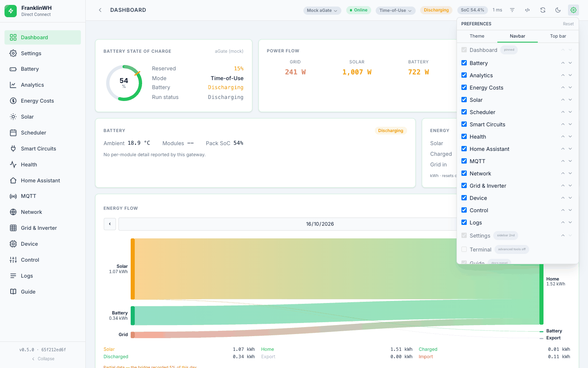Move Scheduler up in the navbar order
Image resolution: width=588 pixels, height=368 pixels.
pos(563,112)
